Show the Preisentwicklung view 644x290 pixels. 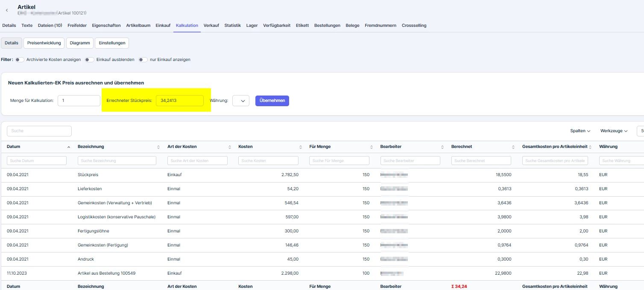click(x=44, y=43)
